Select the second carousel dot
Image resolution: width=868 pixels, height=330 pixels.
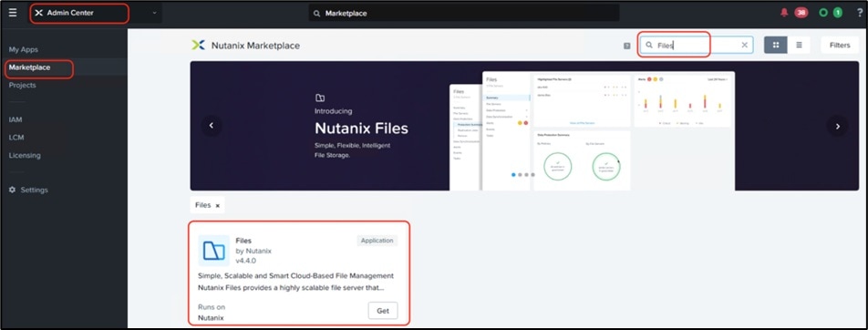(520, 174)
